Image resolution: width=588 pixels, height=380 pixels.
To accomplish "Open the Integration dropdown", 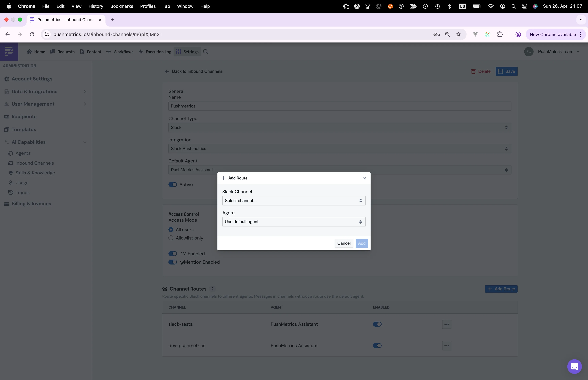I will 340,148.
